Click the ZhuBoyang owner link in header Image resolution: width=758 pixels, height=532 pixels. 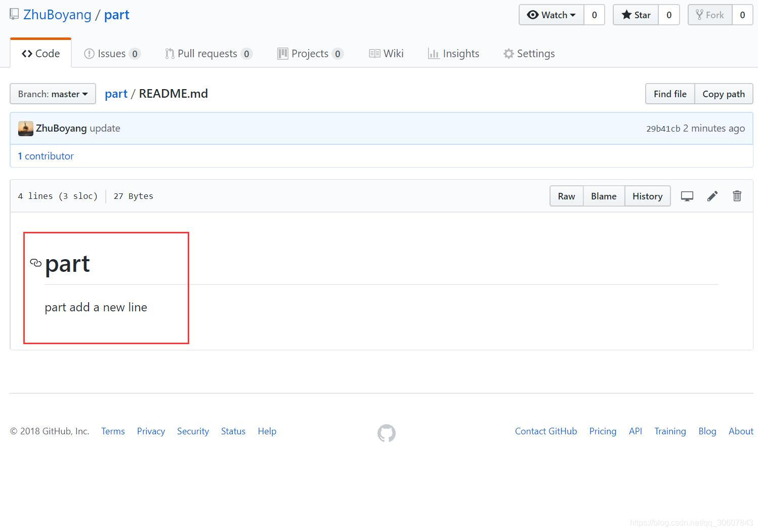57,15
